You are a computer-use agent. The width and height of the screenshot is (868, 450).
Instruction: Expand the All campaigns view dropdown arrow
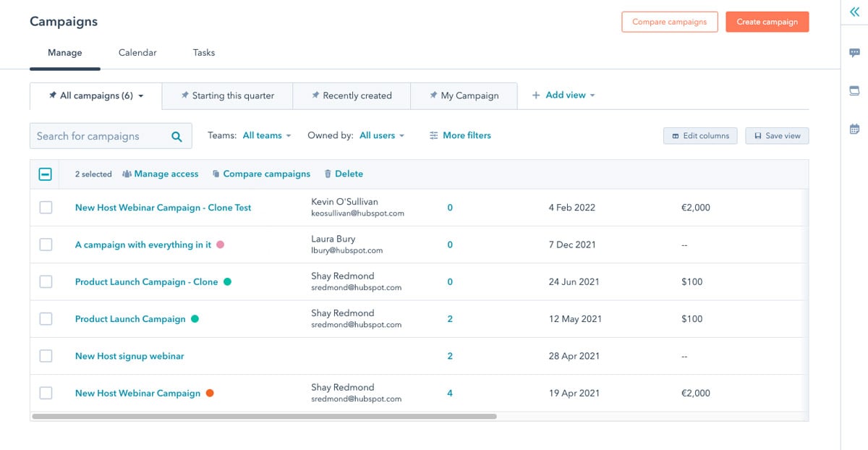[x=142, y=95]
